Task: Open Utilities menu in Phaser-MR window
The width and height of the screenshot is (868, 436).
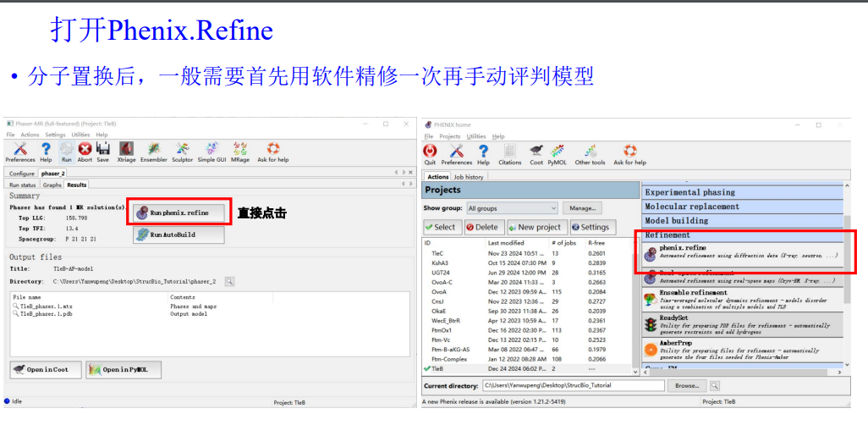Action: [80, 135]
